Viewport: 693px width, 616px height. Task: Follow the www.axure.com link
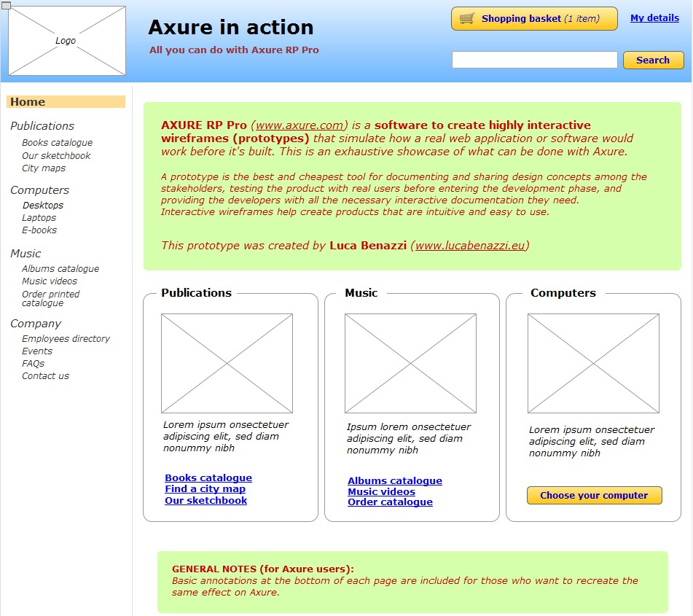[x=299, y=125]
